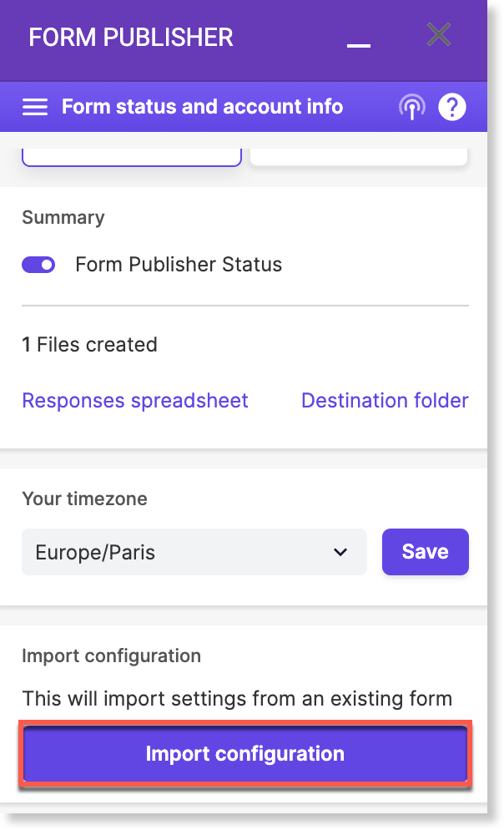Click the Your timezone label

(84, 499)
